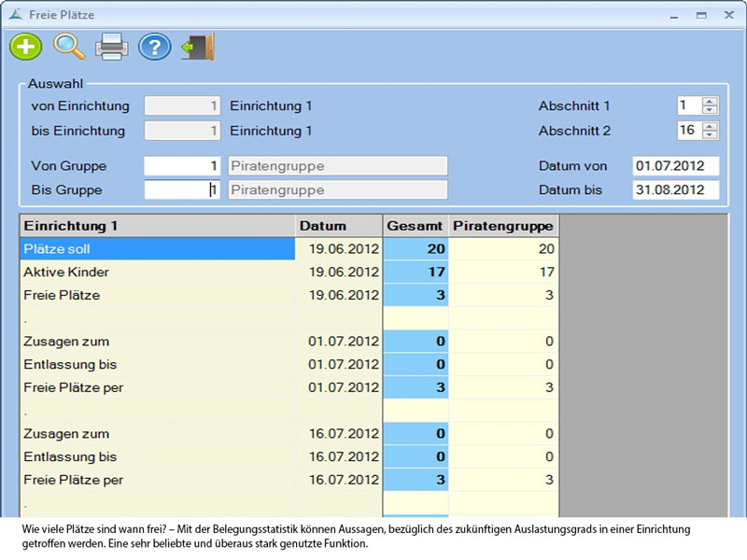Decrease Abschnitt 2 value with down arrow
The image size is (747, 560).
pyautogui.click(x=710, y=134)
